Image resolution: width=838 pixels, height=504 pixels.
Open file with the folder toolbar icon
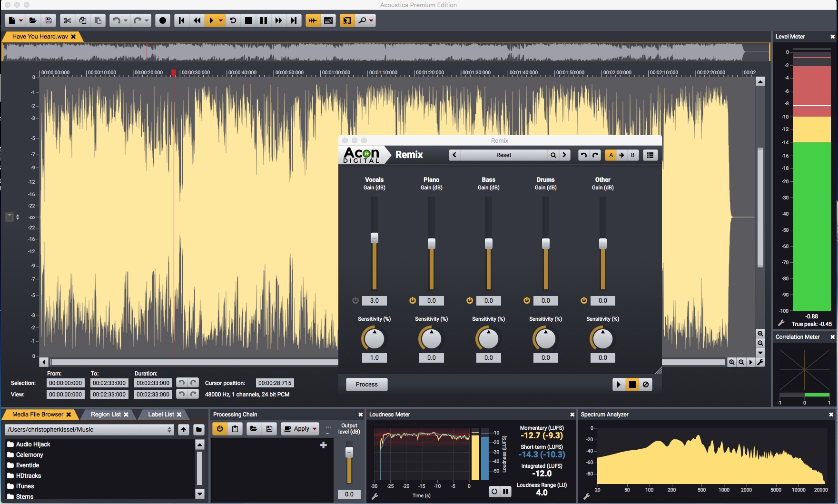pos(33,20)
